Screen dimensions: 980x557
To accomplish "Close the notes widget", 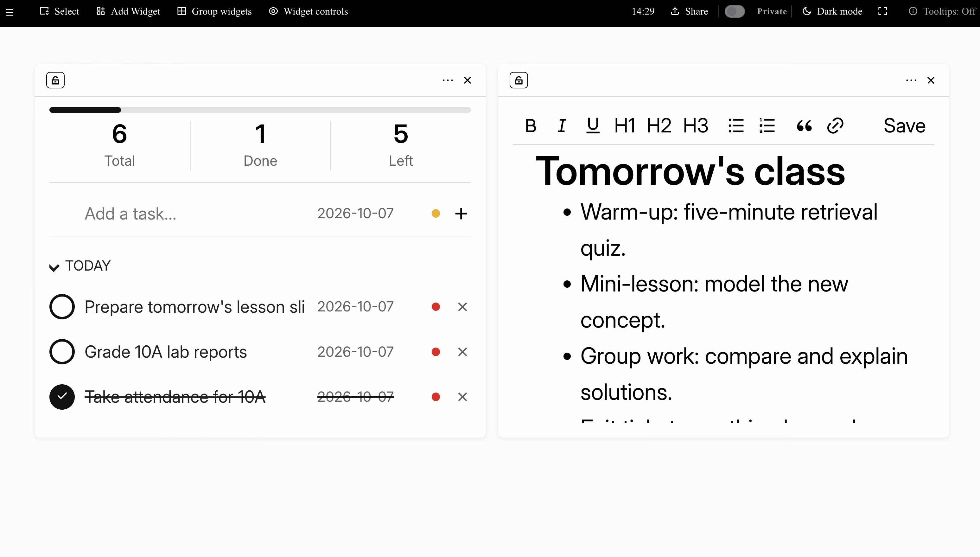I will click(931, 80).
